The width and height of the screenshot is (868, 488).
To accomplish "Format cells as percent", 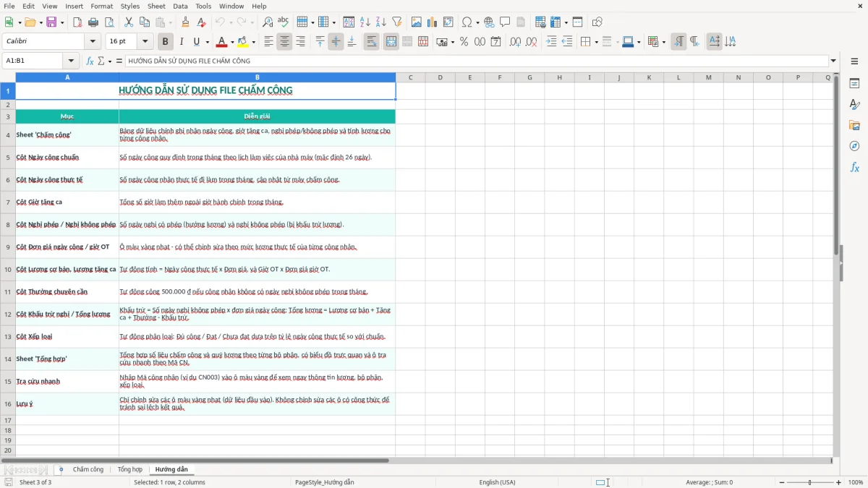I will pyautogui.click(x=464, y=42).
